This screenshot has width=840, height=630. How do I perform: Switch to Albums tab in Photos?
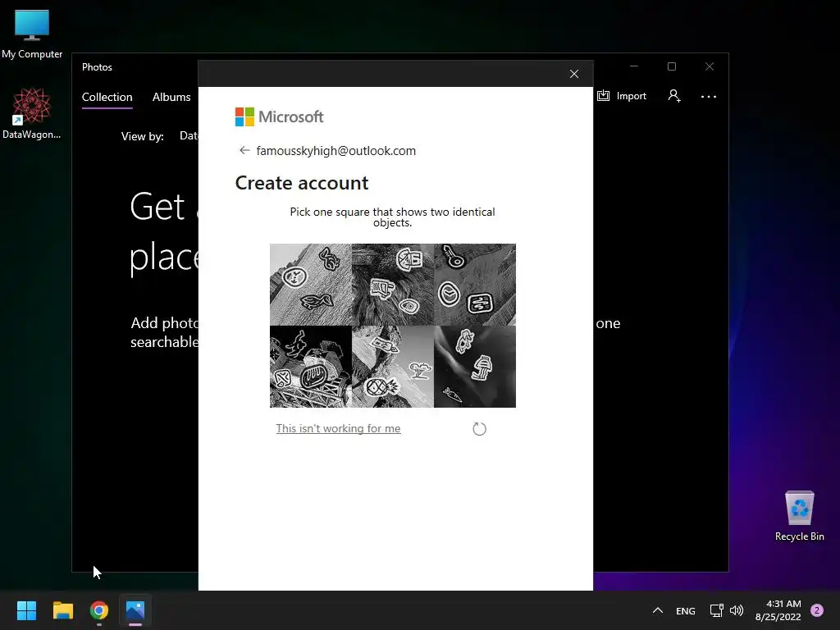171,97
